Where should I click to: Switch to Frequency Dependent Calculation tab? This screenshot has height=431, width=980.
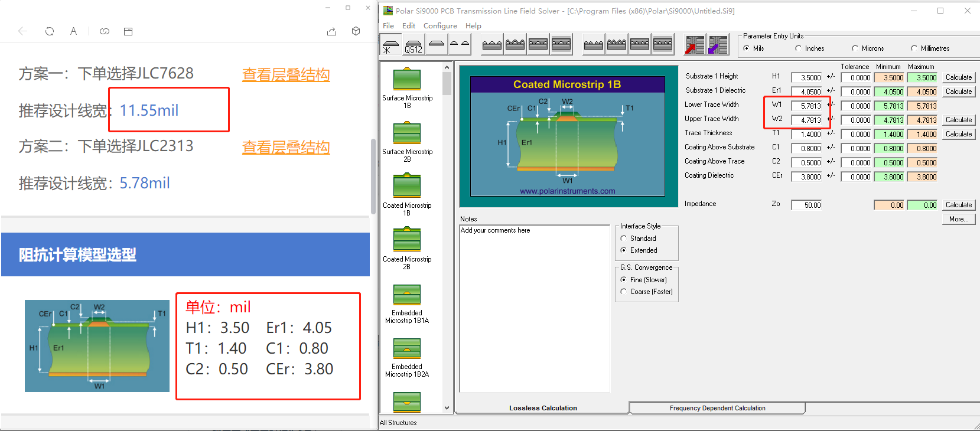pos(717,408)
